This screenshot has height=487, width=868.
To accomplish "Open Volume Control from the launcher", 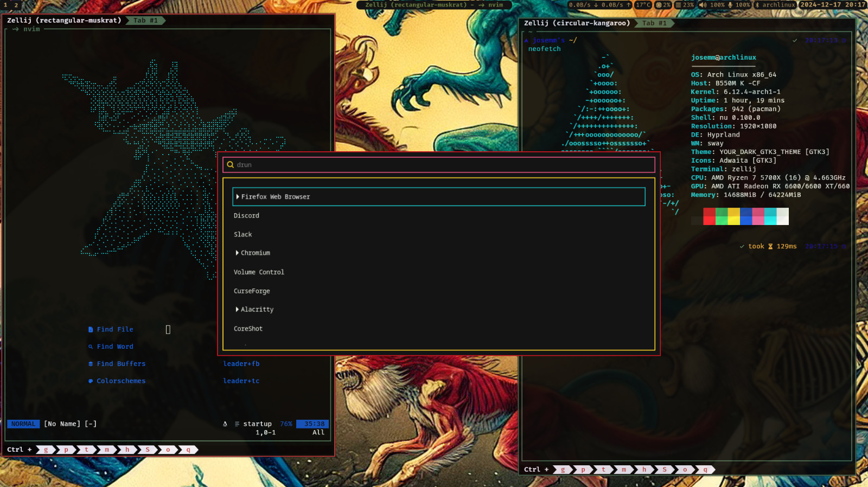I will pos(259,272).
